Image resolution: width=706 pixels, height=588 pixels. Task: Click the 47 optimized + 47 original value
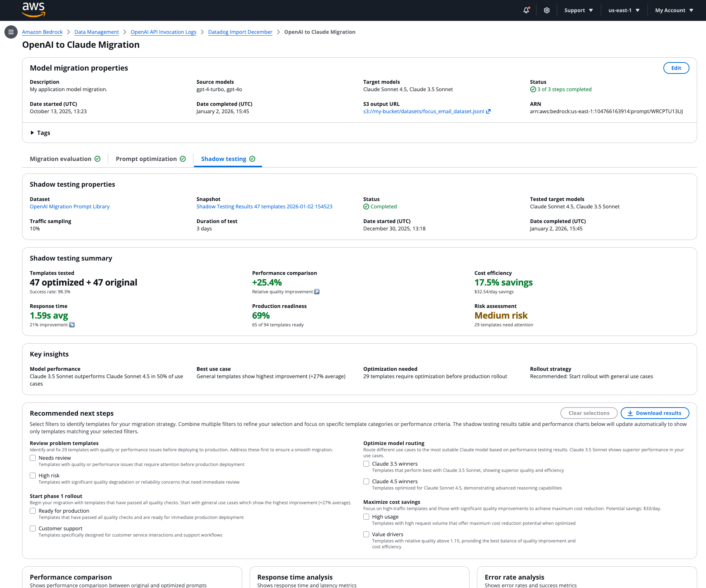[83, 282]
